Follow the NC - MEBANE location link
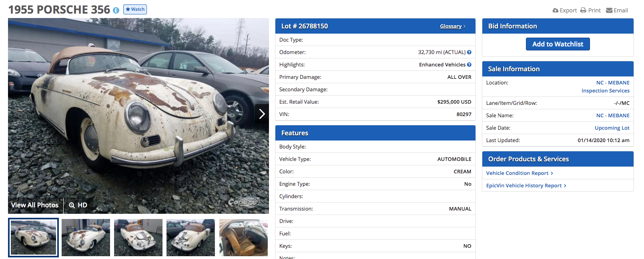The height and width of the screenshot is (259, 644). (613, 82)
